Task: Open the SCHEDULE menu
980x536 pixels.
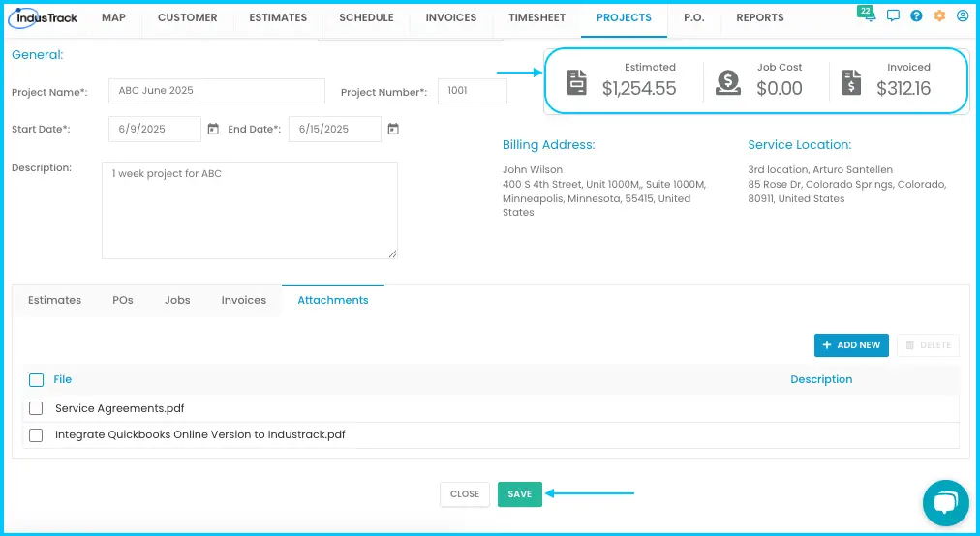Action: pyautogui.click(x=366, y=17)
